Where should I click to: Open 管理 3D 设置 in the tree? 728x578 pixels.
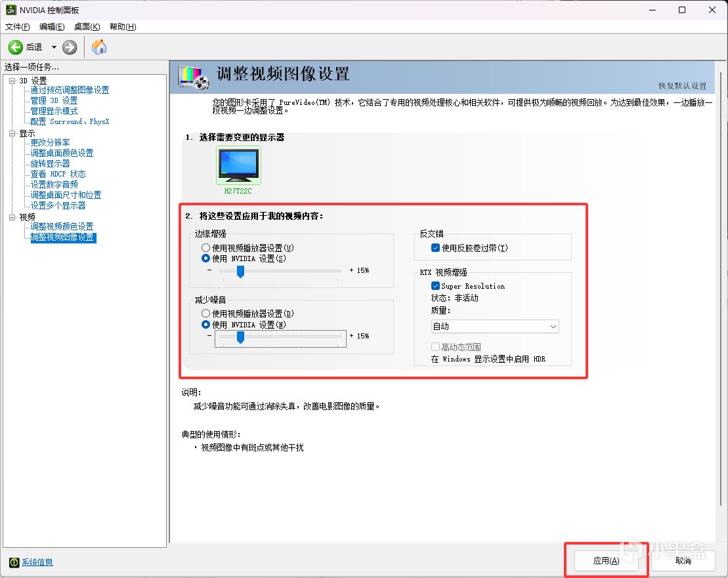click(x=54, y=100)
